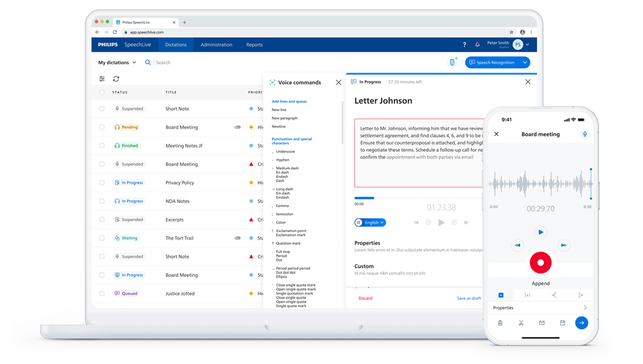Skip to start of dictation
This screenshot has height=364, width=643.
tap(416, 222)
